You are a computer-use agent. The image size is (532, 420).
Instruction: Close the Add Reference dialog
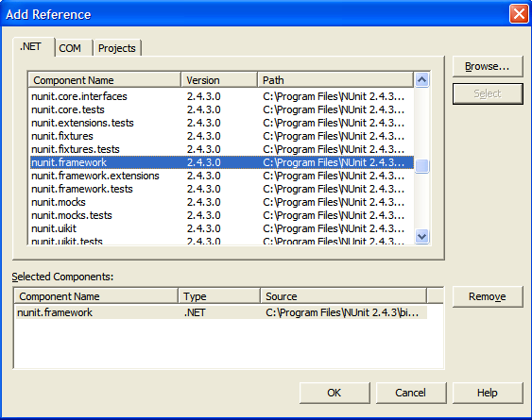click(519, 14)
